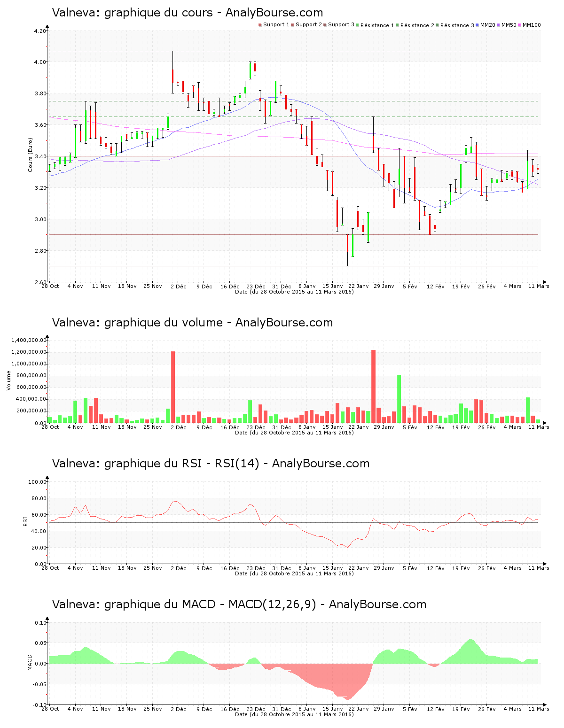The height and width of the screenshot is (728, 564).
Task: Click '5 Fév' date under volume chart
Action: (x=410, y=427)
